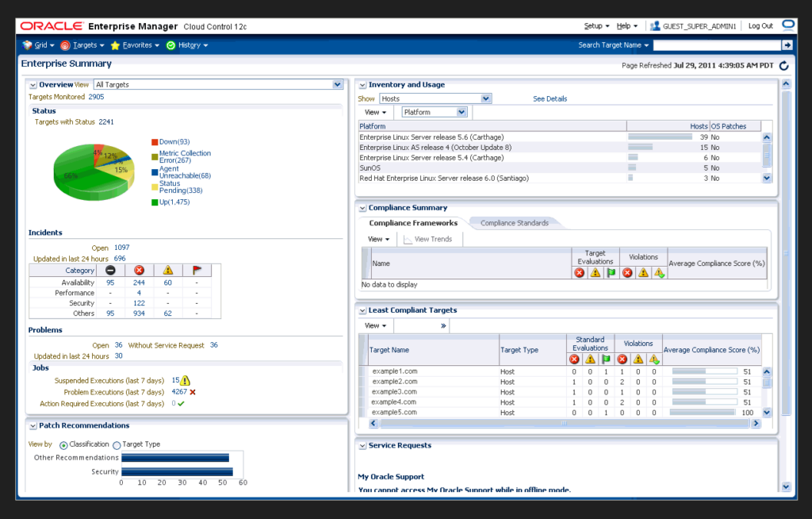Screen dimensions: 812x519
Task: Switch to the Compliance Standards tab
Action: pos(515,223)
